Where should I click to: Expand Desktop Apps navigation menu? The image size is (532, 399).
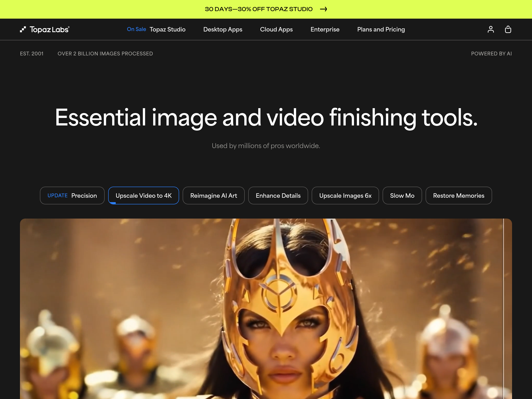coord(223,29)
